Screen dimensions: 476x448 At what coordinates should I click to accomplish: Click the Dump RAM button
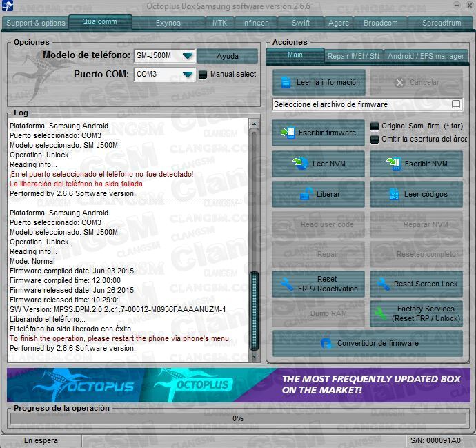[318, 313]
